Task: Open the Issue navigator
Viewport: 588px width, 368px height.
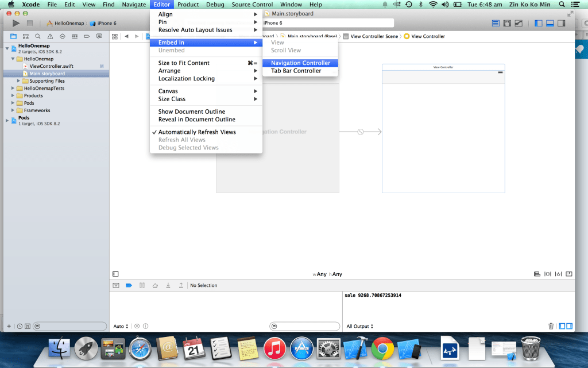Action: (51, 36)
